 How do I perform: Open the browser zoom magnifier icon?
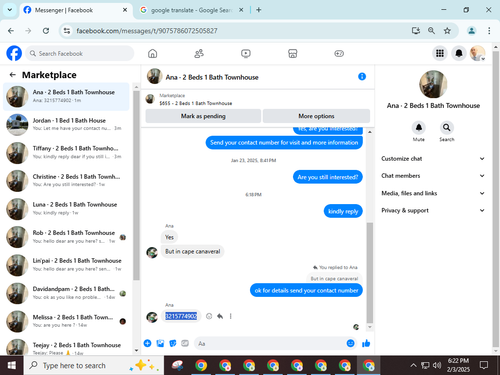431,31
